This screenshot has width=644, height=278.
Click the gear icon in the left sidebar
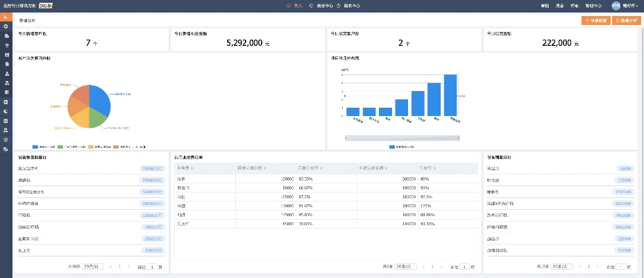[x=6, y=26]
